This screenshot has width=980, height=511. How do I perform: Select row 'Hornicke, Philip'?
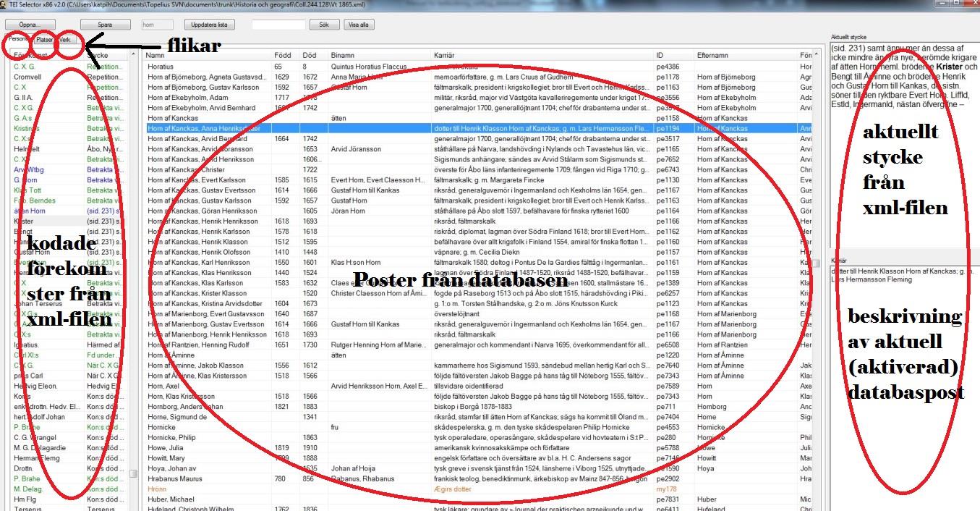click(477, 438)
